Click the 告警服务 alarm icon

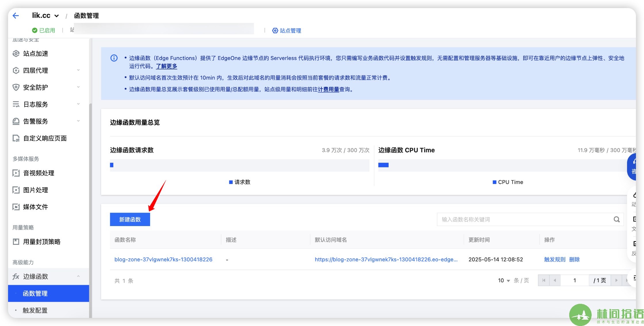point(16,121)
